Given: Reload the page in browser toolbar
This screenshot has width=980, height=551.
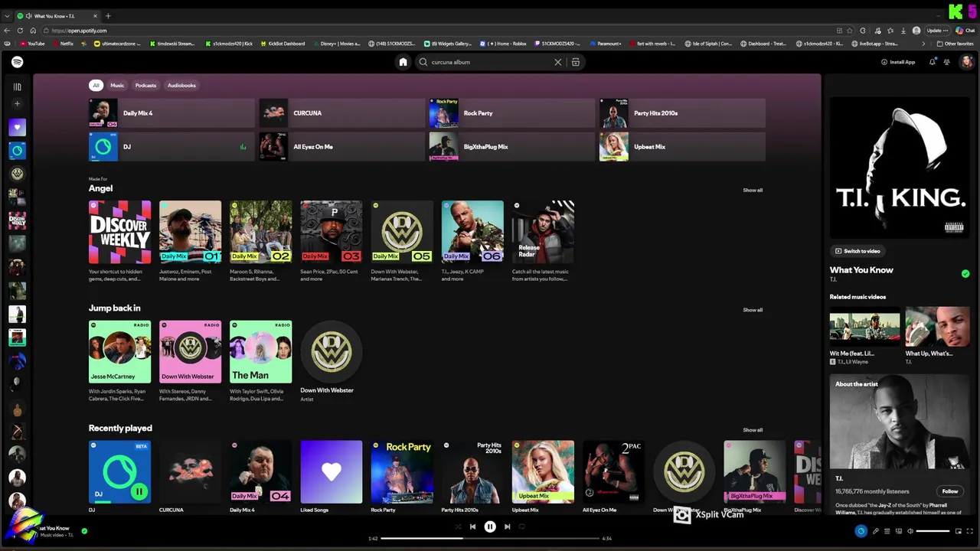Looking at the screenshot, I should [x=20, y=31].
